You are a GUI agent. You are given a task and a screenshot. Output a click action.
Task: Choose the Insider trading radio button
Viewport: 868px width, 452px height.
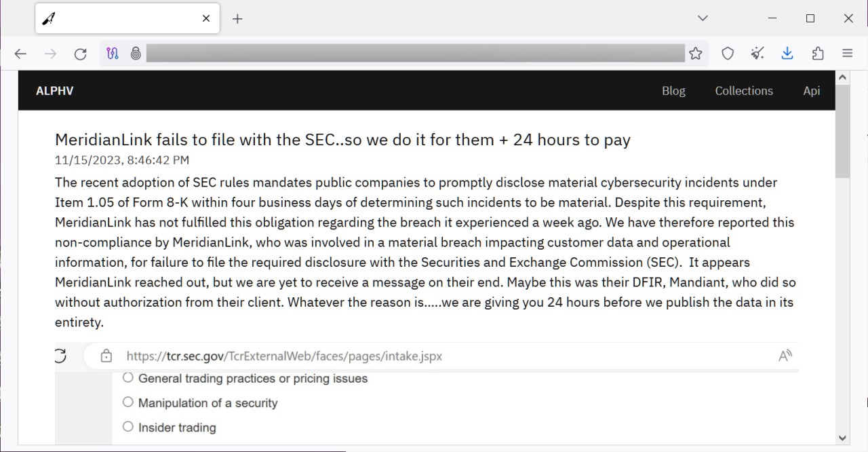128,426
